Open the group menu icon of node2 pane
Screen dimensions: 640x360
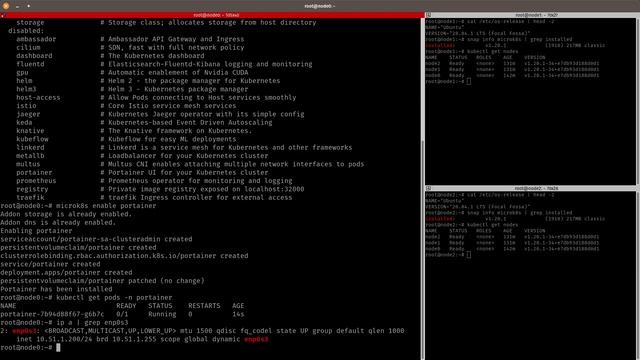[x=428, y=189]
